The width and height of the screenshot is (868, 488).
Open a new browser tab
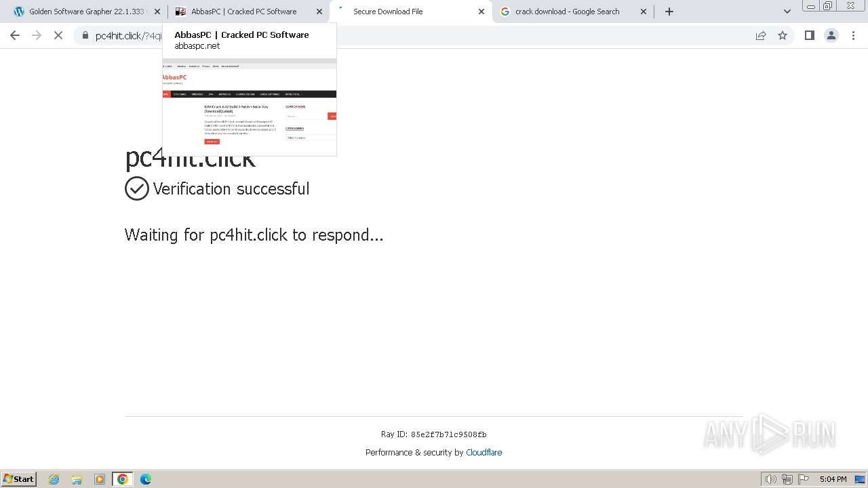click(x=669, y=12)
